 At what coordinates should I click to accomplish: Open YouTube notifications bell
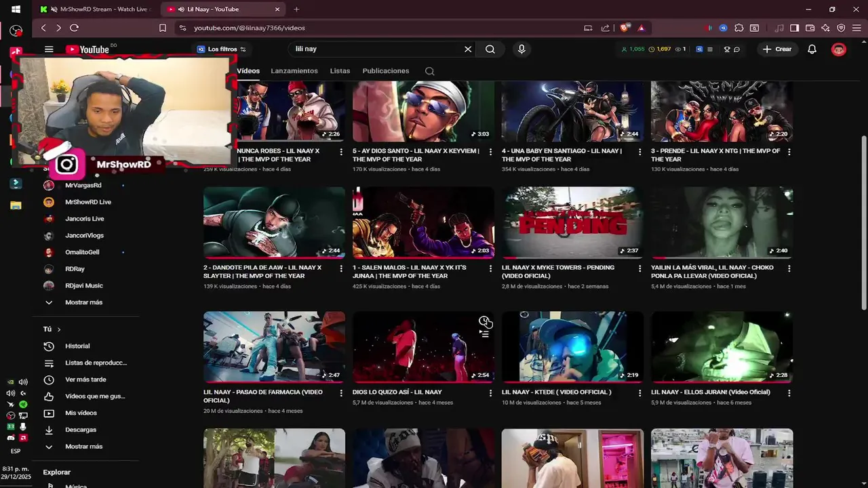point(812,49)
